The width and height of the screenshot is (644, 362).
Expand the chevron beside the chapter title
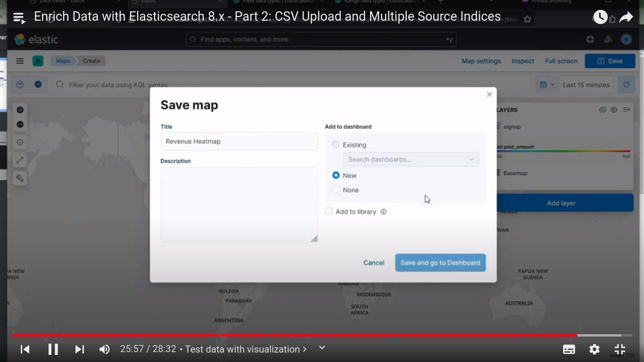(x=322, y=348)
